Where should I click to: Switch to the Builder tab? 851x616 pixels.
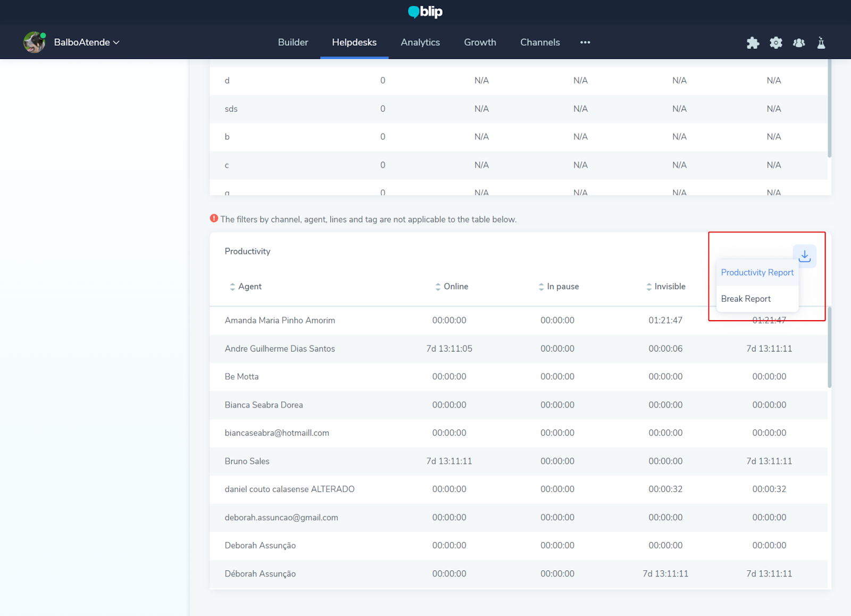click(x=293, y=43)
